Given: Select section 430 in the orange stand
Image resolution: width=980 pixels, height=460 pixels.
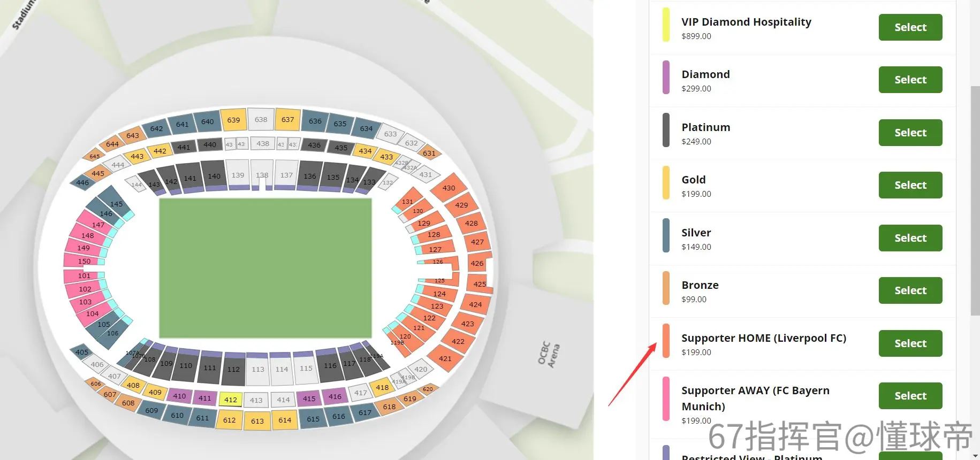Looking at the screenshot, I should (x=449, y=188).
